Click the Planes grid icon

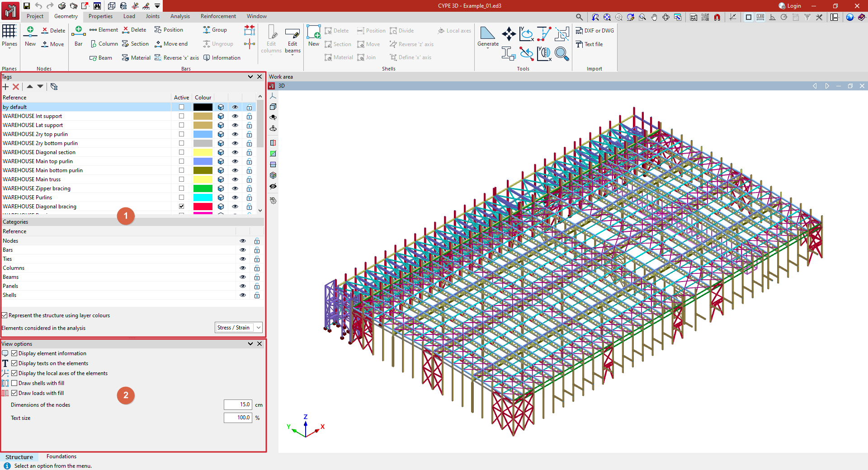coord(9,32)
